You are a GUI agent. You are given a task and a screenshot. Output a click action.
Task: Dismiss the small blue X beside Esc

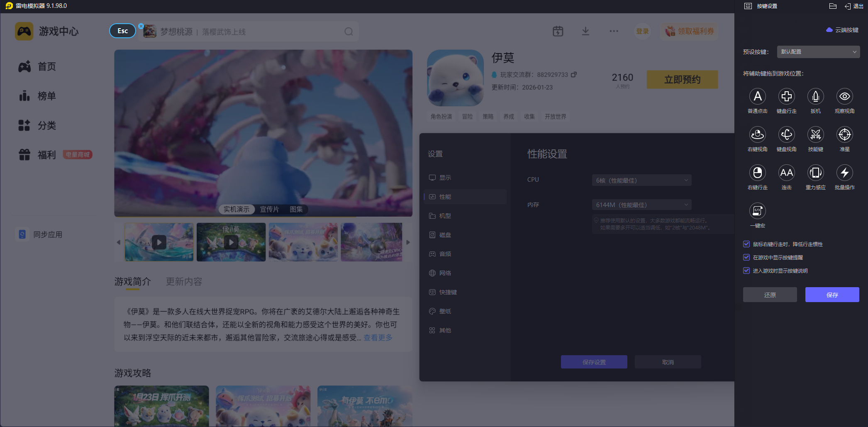141,26
